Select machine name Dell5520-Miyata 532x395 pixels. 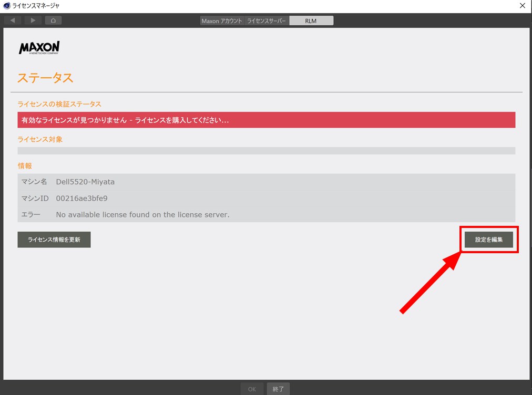(85, 182)
